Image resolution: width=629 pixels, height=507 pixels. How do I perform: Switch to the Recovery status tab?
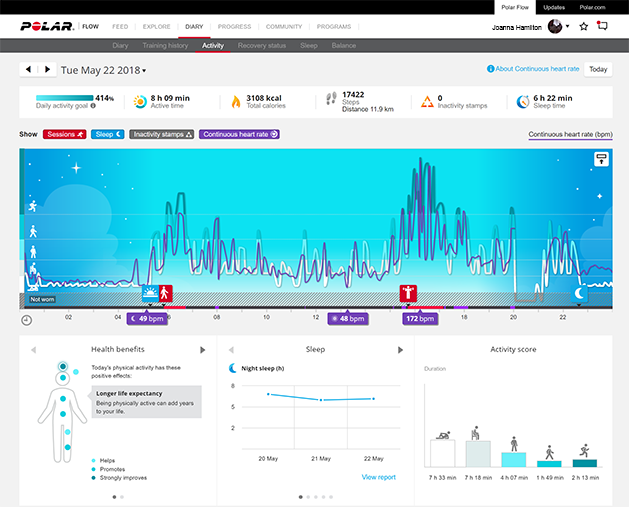pos(262,46)
